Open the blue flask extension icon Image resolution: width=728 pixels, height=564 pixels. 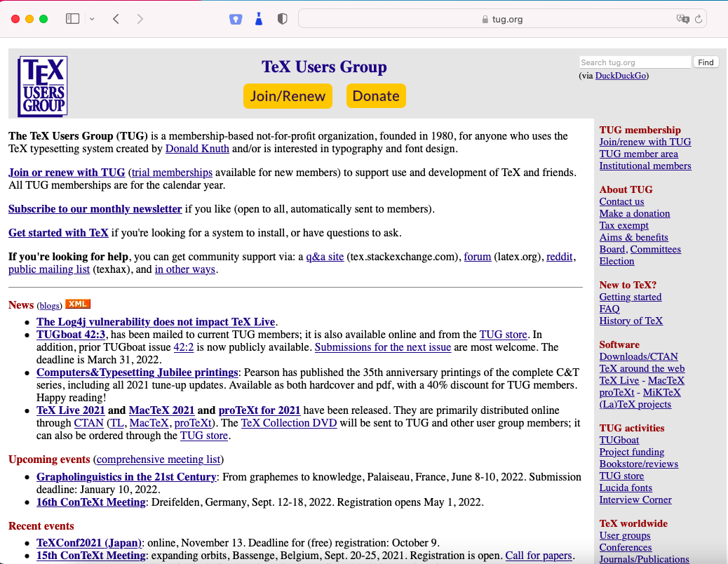pyautogui.click(x=259, y=19)
